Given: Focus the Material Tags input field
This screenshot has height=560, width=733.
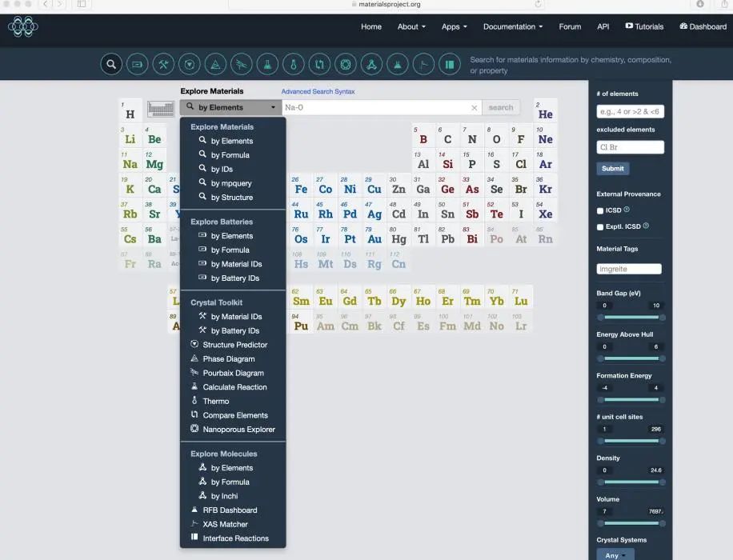Looking at the screenshot, I should point(629,270).
